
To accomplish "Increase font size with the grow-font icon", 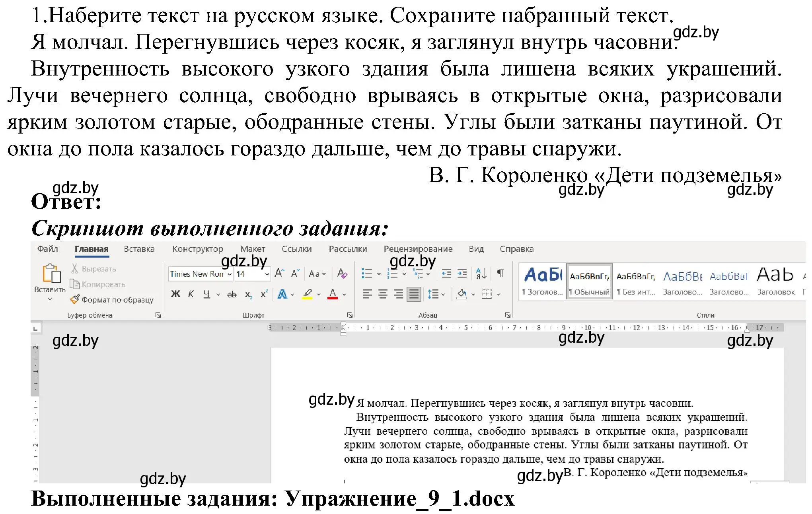I will 279,273.
